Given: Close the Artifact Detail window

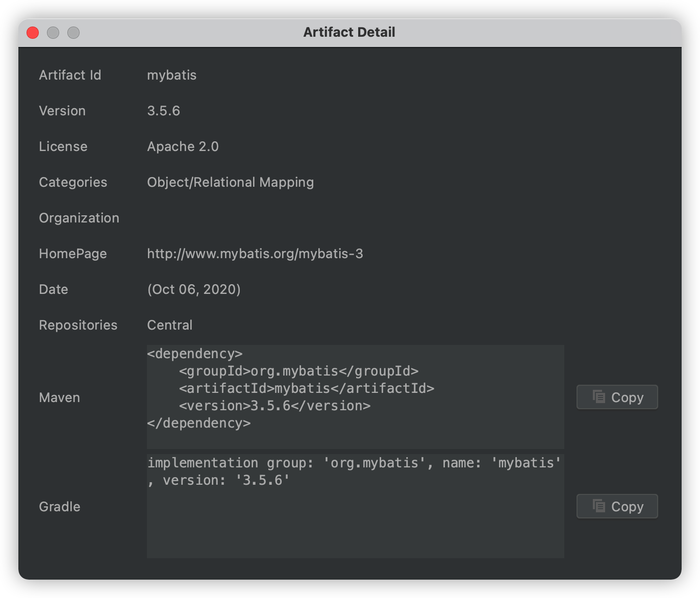Looking at the screenshot, I should (33, 33).
